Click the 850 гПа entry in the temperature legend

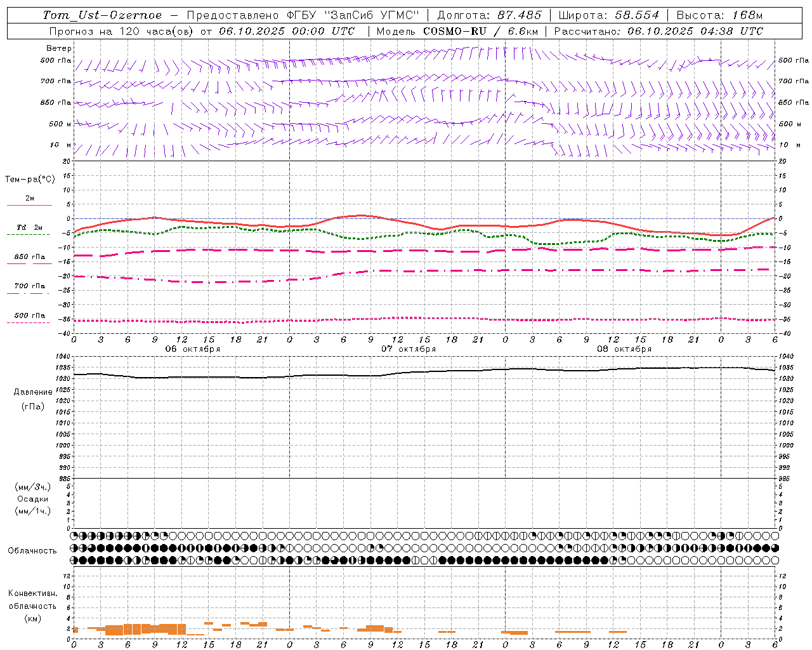30,257
